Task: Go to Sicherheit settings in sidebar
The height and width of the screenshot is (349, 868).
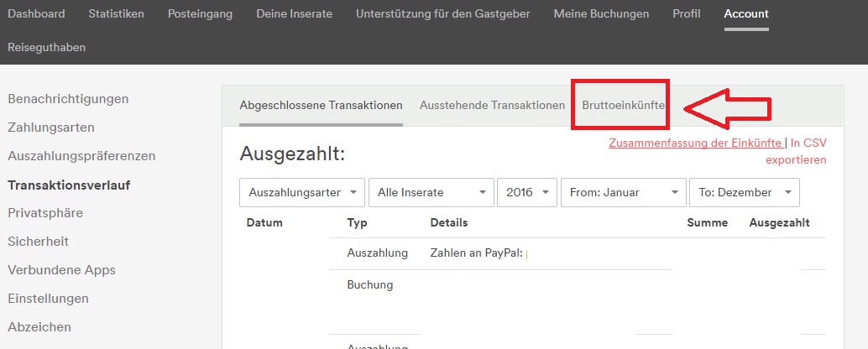Action: click(38, 242)
